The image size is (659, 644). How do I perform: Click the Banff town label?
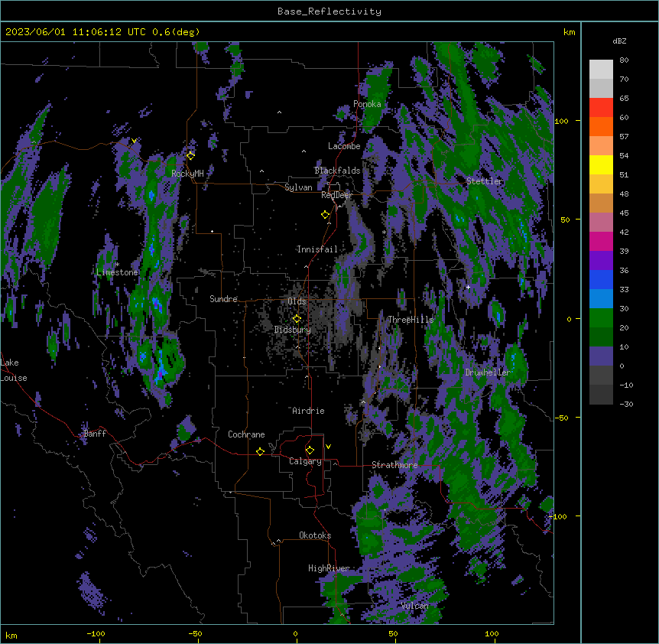point(95,434)
